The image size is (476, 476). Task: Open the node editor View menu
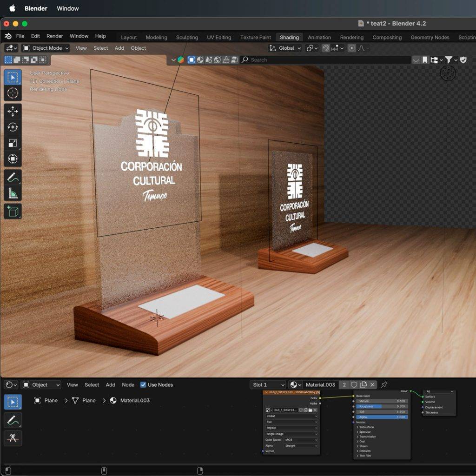tap(72, 384)
